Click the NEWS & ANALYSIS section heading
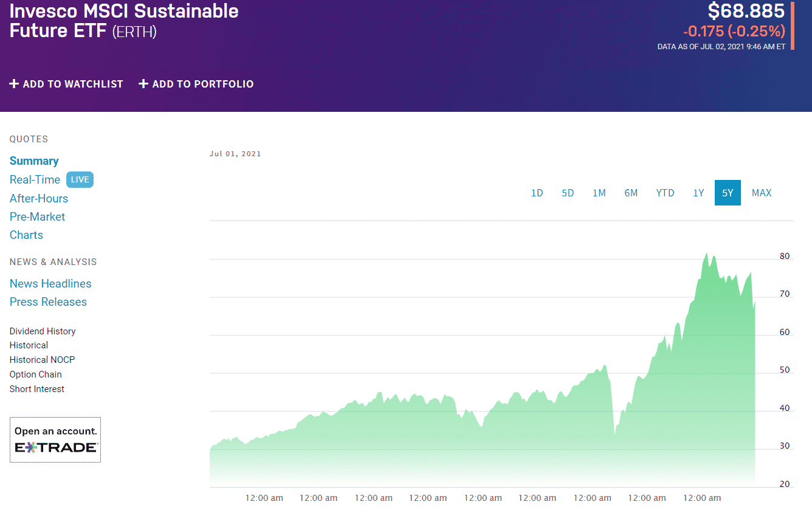The width and height of the screenshot is (812, 524). coord(53,262)
